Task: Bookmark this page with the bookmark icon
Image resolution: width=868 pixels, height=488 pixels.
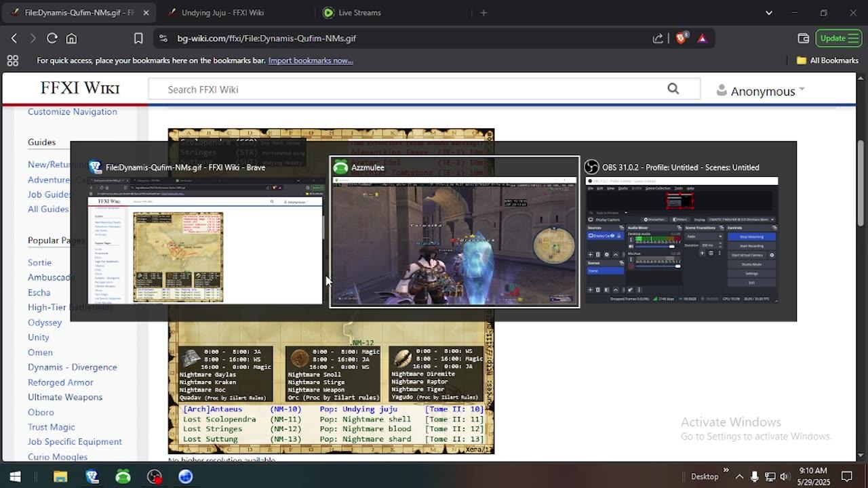Action: click(138, 39)
